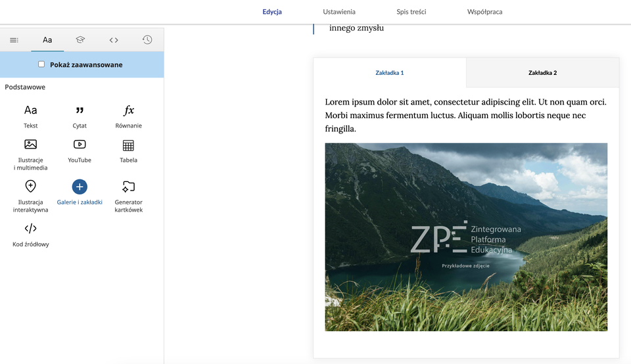Open the history clock sidebar tab
Screen dimensions: 631x364
(x=147, y=40)
